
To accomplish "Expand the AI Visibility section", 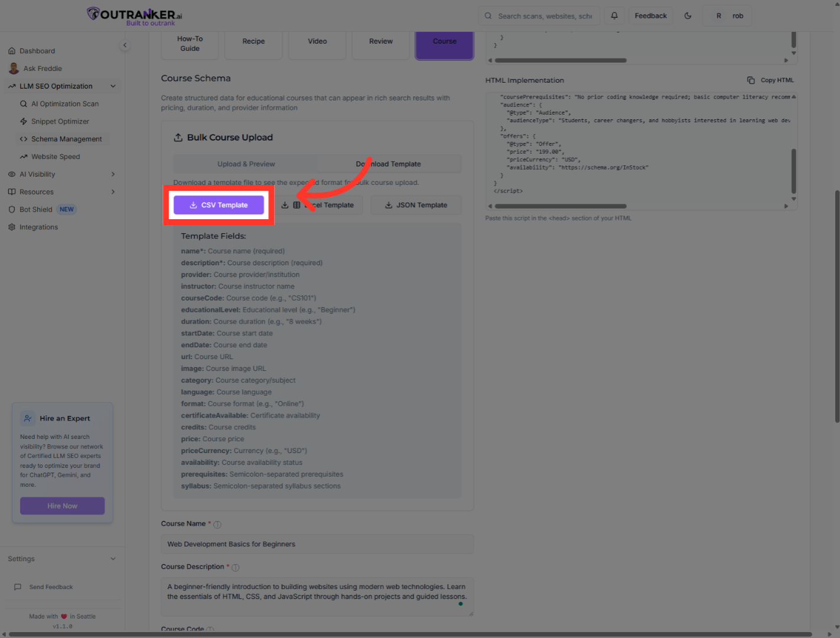I will [113, 174].
